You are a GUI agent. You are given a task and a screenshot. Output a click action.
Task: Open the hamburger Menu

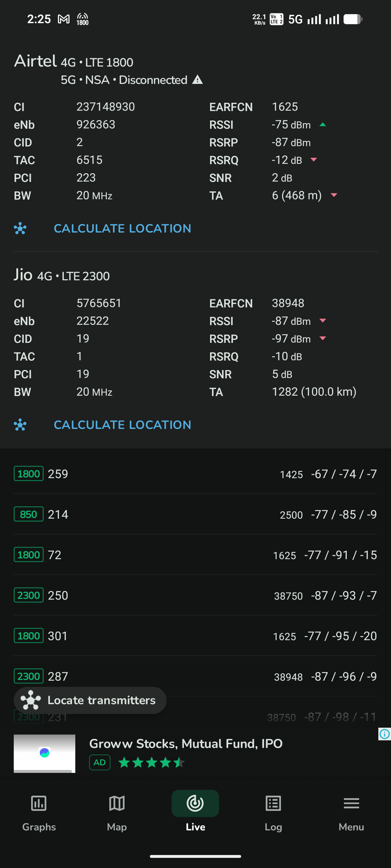pyautogui.click(x=351, y=804)
